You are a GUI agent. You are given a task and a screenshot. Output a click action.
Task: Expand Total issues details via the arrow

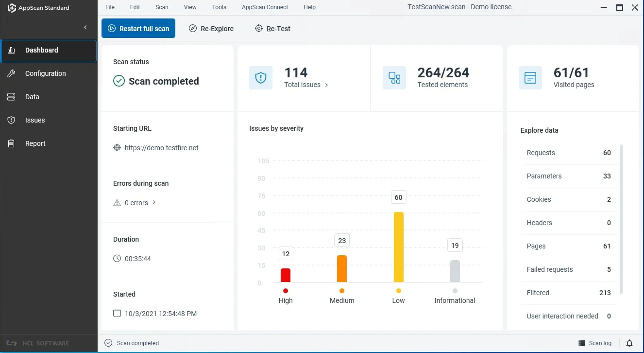pos(326,85)
